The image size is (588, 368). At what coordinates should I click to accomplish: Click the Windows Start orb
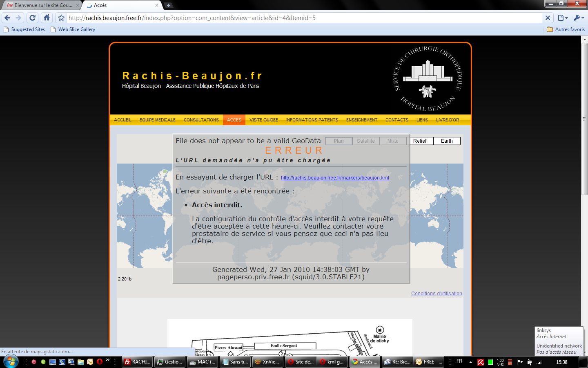(11, 361)
